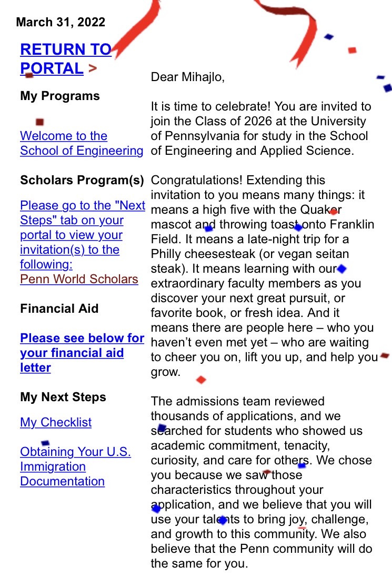Click the March 31, 2022 date
This screenshot has height=576, width=392.
61,22
